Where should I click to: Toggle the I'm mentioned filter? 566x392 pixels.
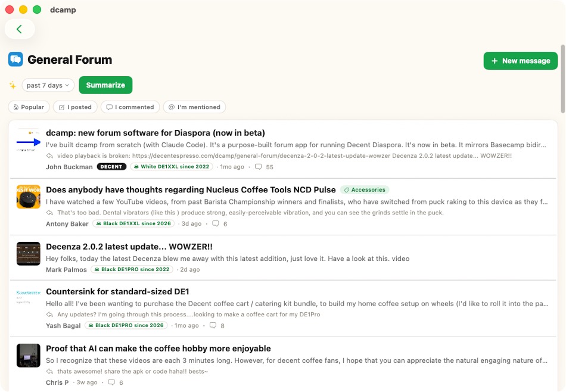pos(194,107)
